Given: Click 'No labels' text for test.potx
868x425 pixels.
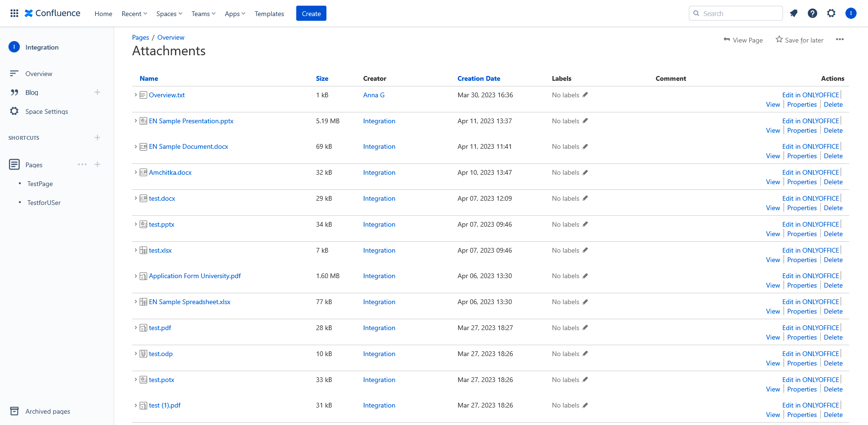Looking at the screenshot, I should pos(566,380).
